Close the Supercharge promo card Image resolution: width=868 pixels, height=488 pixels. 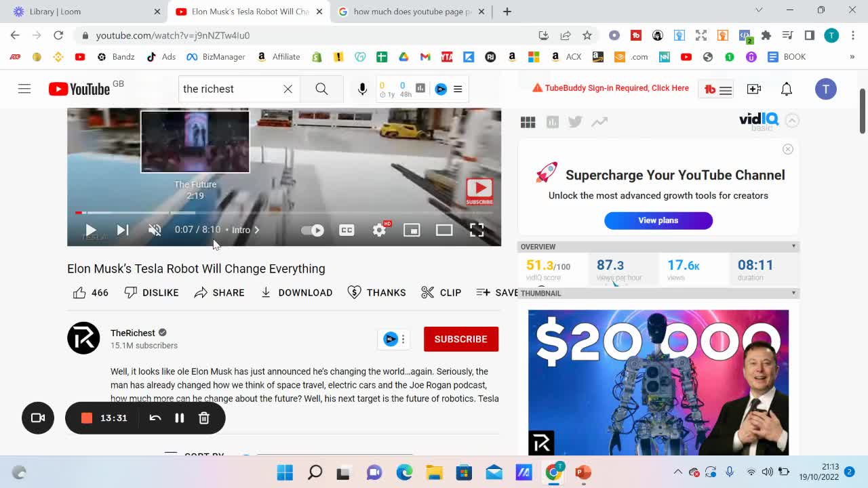[x=787, y=149]
